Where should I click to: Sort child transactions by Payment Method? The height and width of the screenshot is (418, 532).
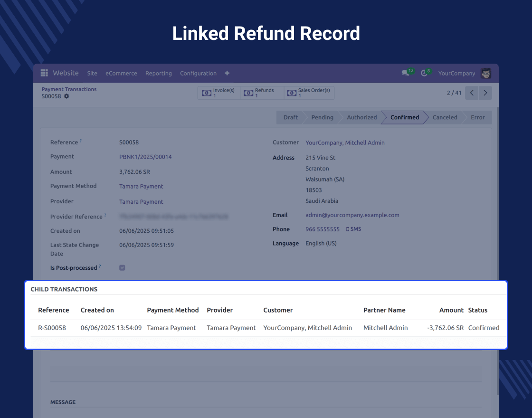(x=173, y=310)
